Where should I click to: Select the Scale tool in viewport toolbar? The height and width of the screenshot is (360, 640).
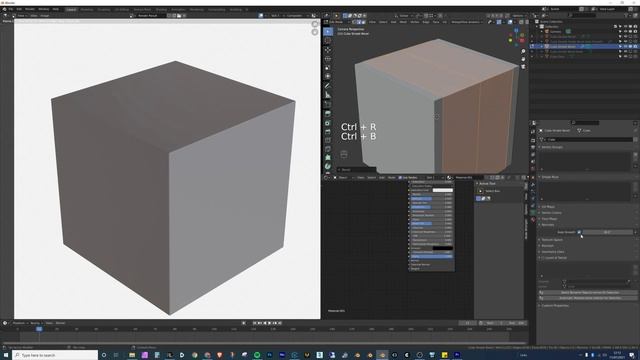tap(328, 67)
